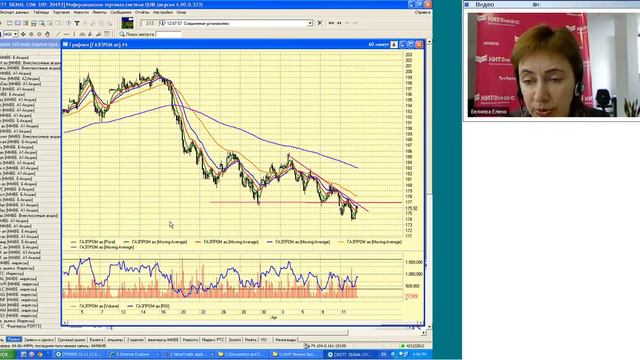Click the square icon beside Видео
640x360 pixels.
(x=467, y=4)
